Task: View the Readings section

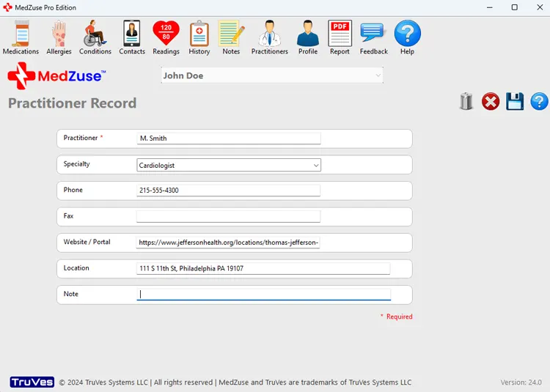Action: [x=166, y=37]
